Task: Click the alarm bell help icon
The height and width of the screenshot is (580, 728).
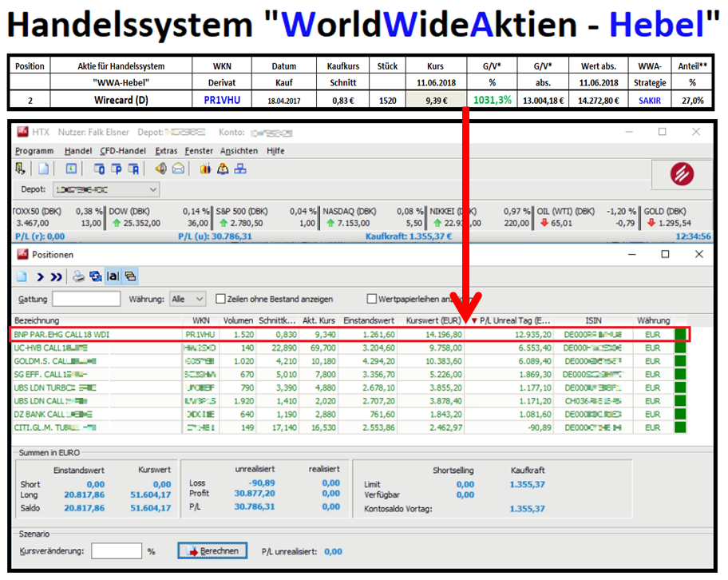Action: [223, 169]
